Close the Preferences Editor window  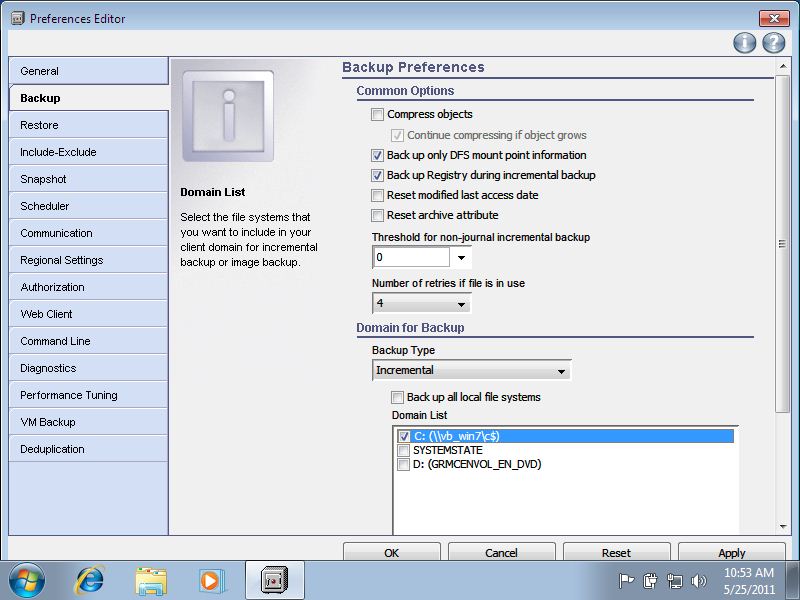pos(774,18)
